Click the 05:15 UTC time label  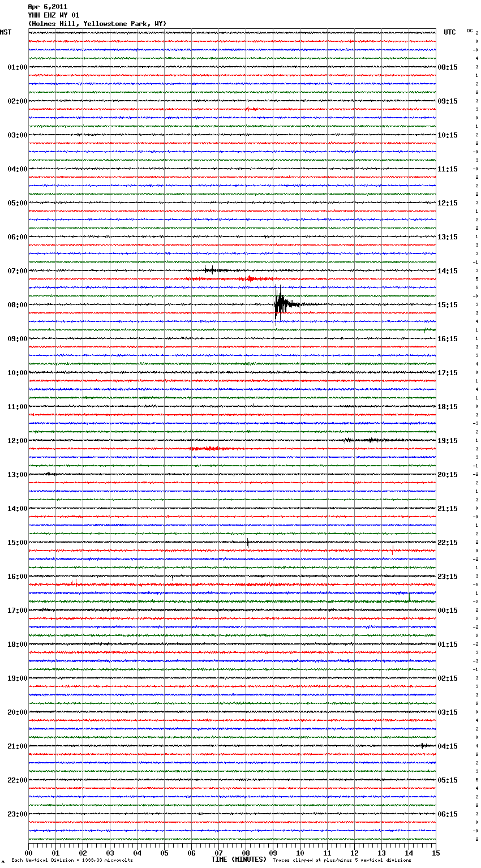448,780
